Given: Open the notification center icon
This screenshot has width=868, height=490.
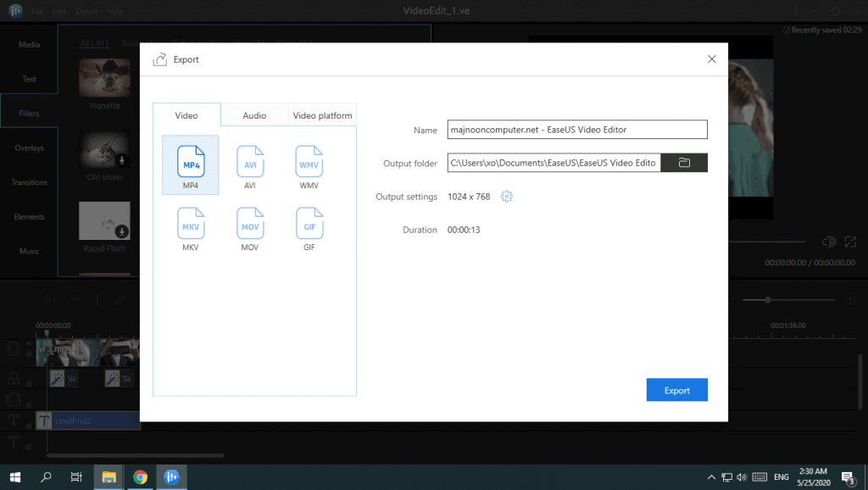Looking at the screenshot, I should pyautogui.click(x=848, y=477).
